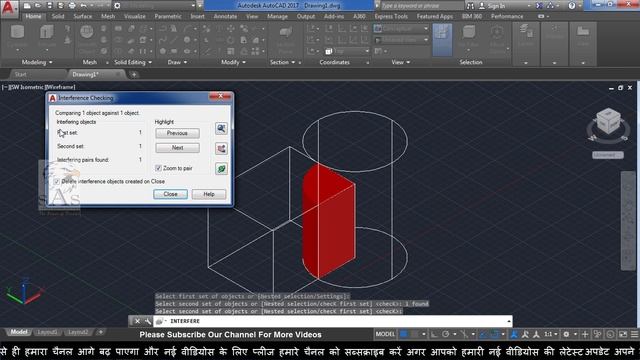
Task: Switch to the Solid ribbon tab
Action: pos(58,16)
